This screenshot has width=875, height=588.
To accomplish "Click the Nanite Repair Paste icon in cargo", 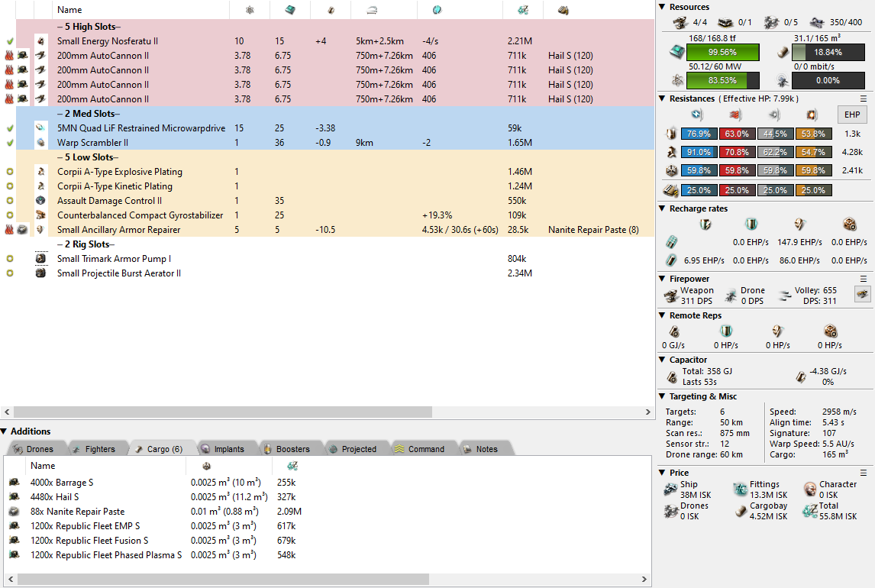I will (14, 512).
